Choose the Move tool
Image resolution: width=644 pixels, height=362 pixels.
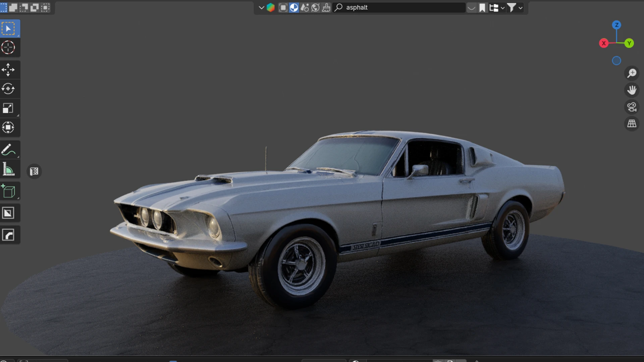(x=8, y=70)
